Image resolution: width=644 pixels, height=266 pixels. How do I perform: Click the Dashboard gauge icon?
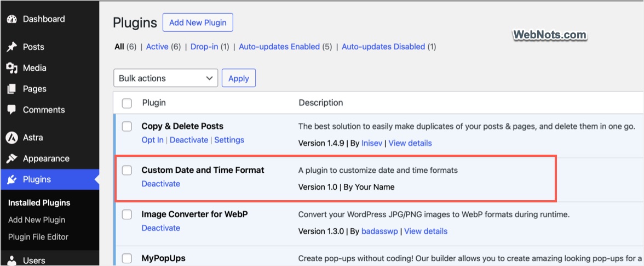tap(12, 19)
